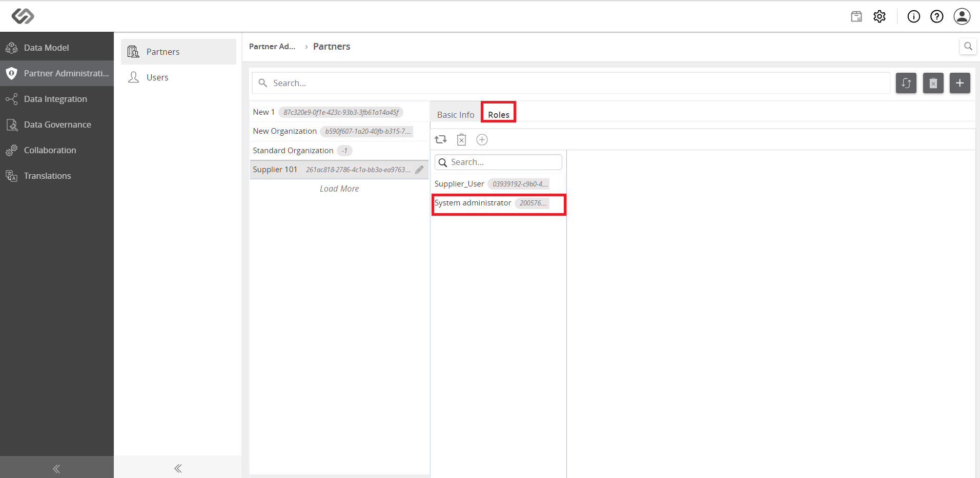Open Data Integration in sidebar
The image size is (980, 478).
57,99
